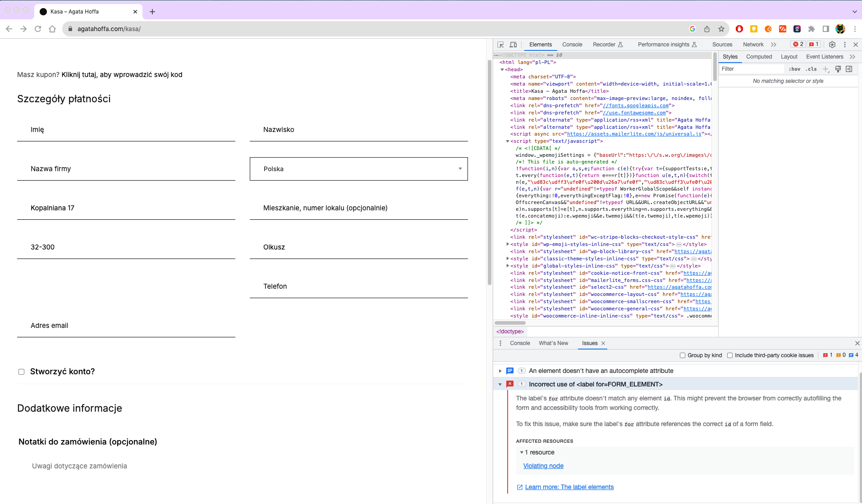
Task: Toggle the device toolbar icon
Action: click(513, 45)
